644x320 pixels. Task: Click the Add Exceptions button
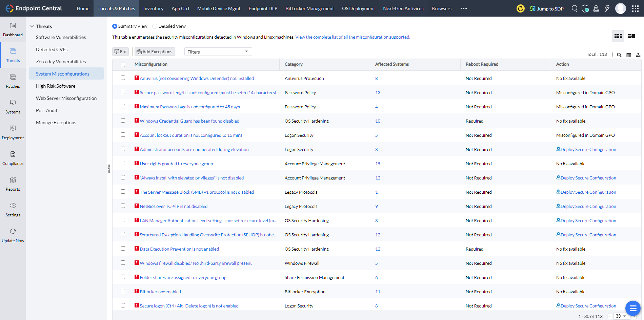155,52
